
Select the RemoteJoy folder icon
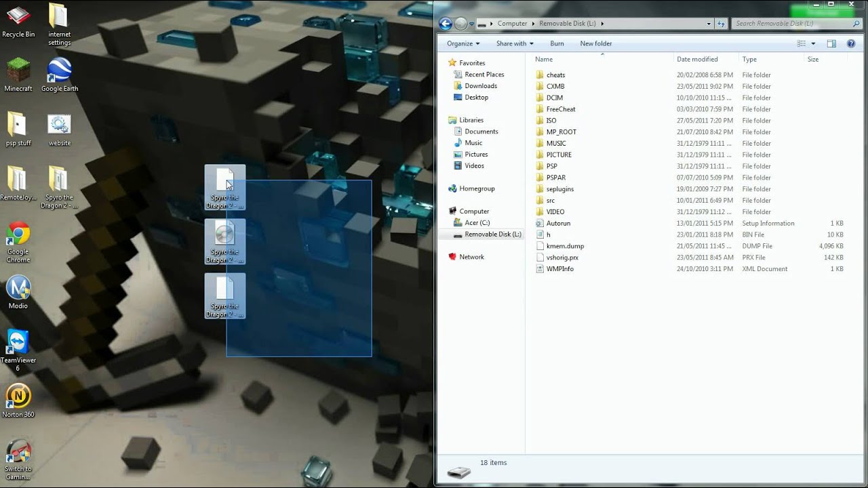pyautogui.click(x=18, y=184)
